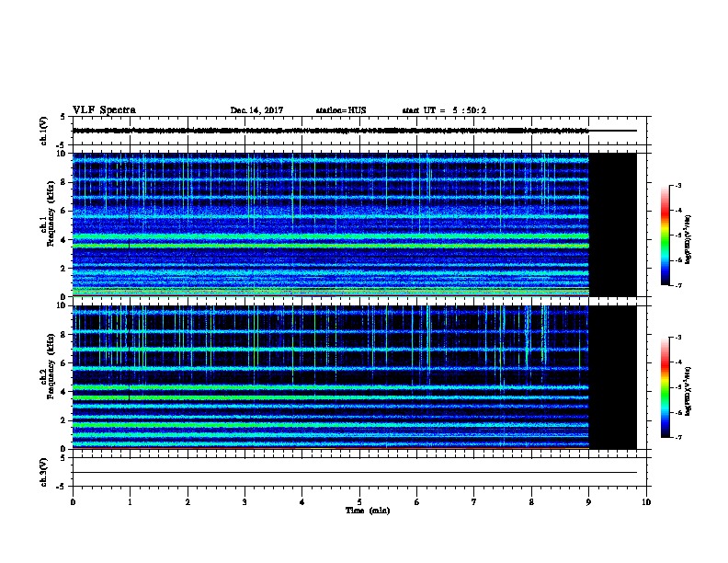This screenshot has height=563, width=728.
Task: Click the "10" kHz tick of ch.2 spectrogram
Action: [x=61, y=305]
